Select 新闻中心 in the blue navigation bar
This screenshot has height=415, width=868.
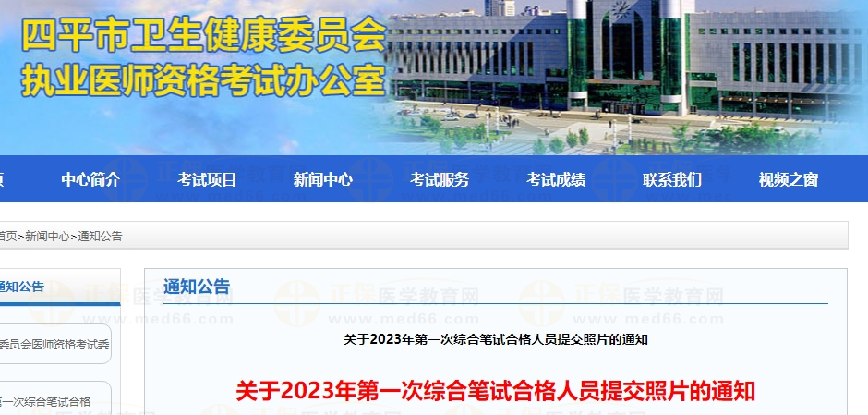(x=323, y=180)
